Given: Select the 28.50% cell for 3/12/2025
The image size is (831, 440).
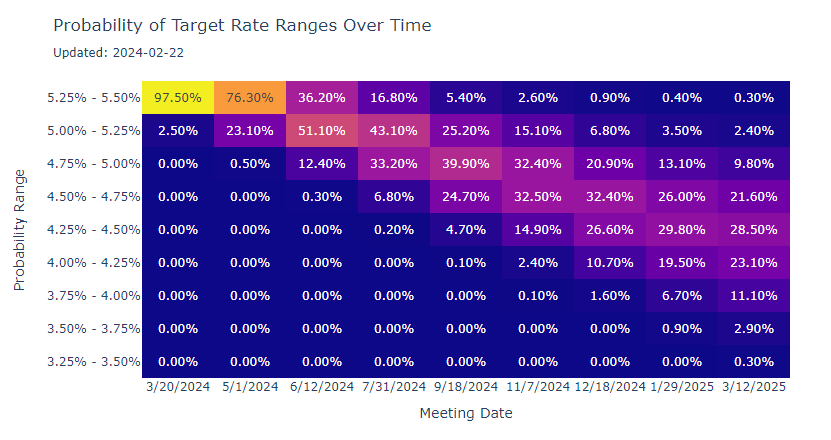Looking at the screenshot, I should coord(754,230).
